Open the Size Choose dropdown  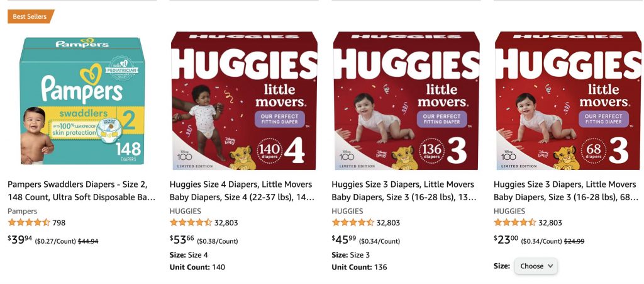point(536,266)
